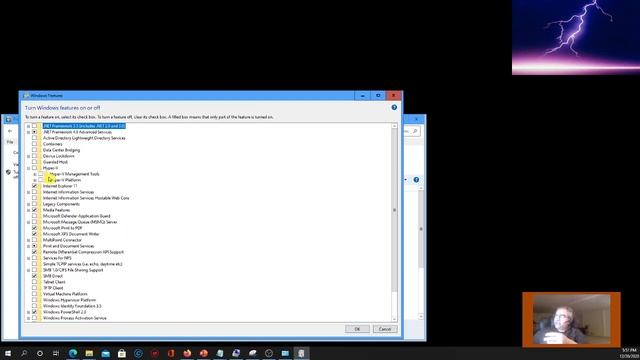Enable the Hyper-V checkbox
Screen dimensions: 640x360
34,168
